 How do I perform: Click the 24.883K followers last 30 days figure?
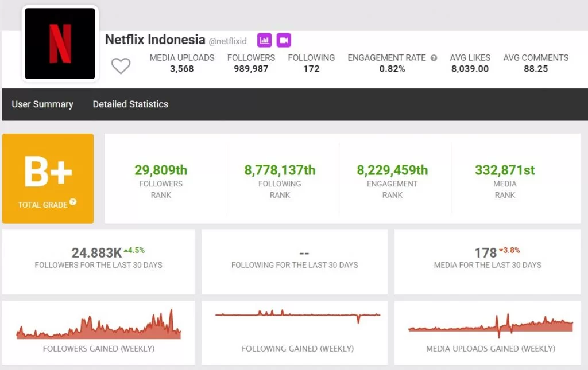click(x=96, y=253)
